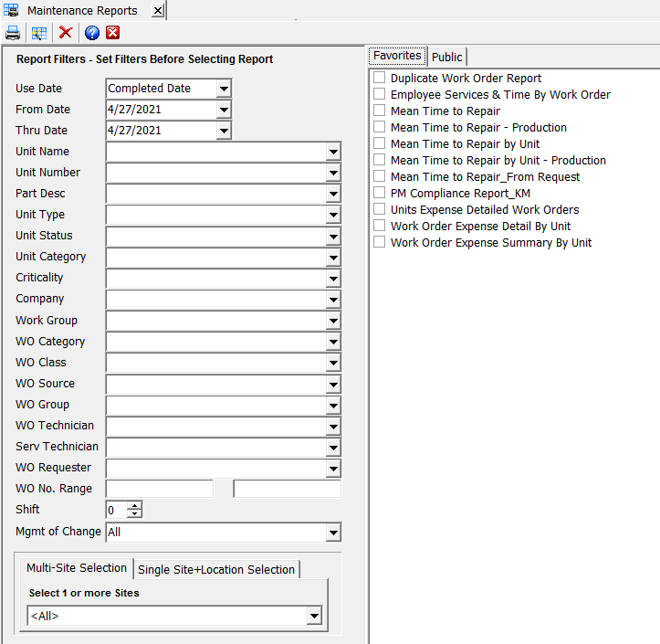Enable Mean Time to Repair by Unit - Production
Screen dimensions: 660x644
(379, 160)
